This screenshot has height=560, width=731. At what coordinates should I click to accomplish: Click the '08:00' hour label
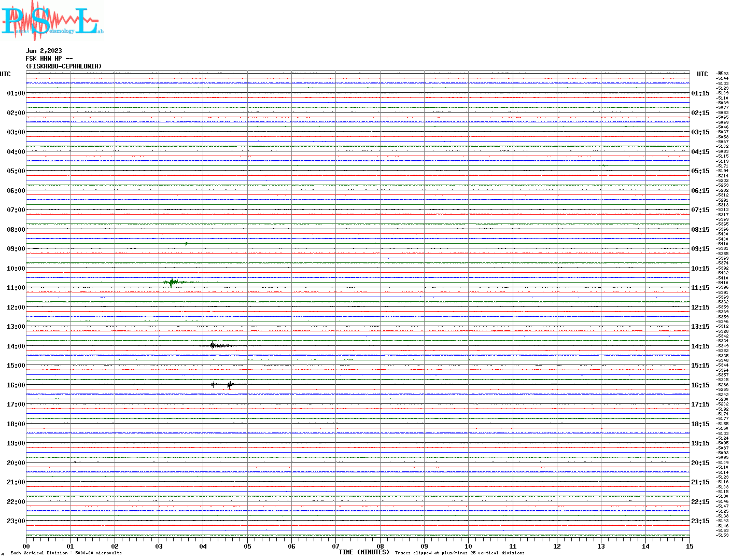(x=16, y=230)
